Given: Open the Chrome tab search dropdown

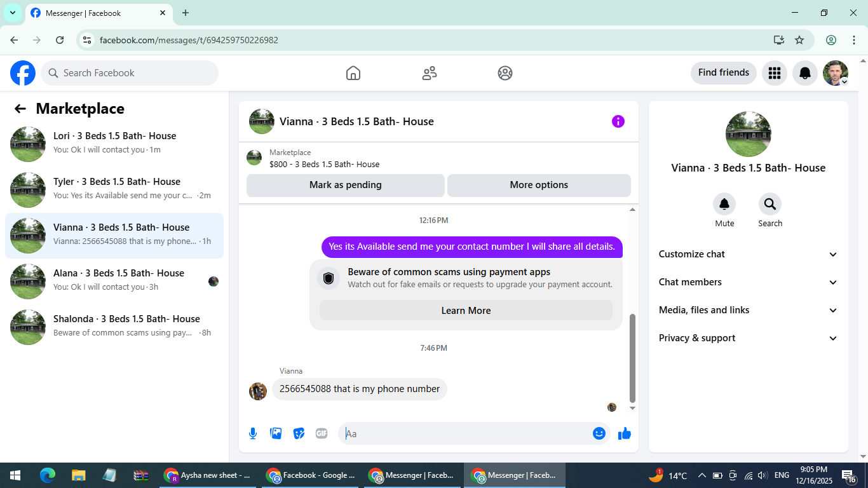Looking at the screenshot, I should [x=13, y=13].
